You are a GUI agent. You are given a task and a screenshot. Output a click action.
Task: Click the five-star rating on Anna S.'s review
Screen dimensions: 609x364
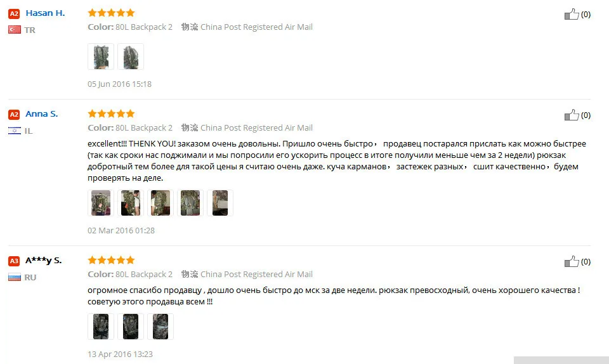(111, 114)
